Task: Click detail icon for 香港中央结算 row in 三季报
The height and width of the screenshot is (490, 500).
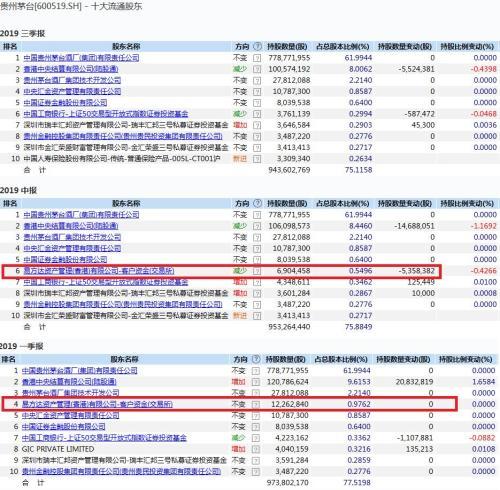Action: [x=257, y=69]
